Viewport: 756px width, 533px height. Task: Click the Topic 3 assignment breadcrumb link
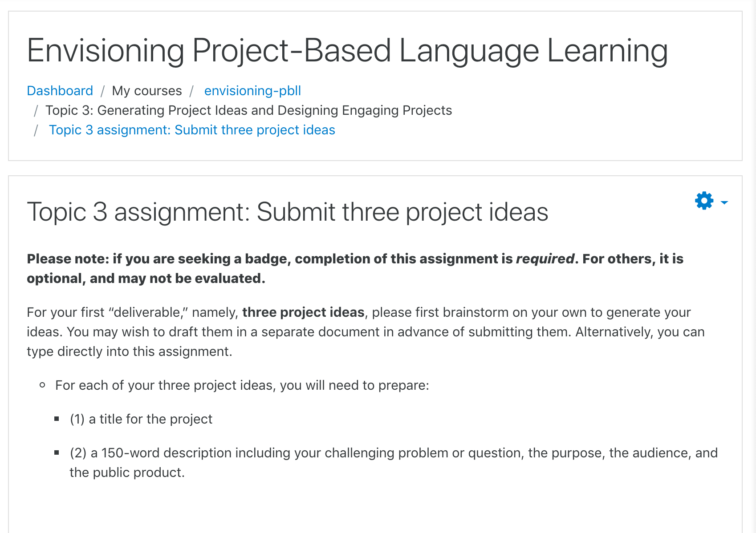click(192, 130)
